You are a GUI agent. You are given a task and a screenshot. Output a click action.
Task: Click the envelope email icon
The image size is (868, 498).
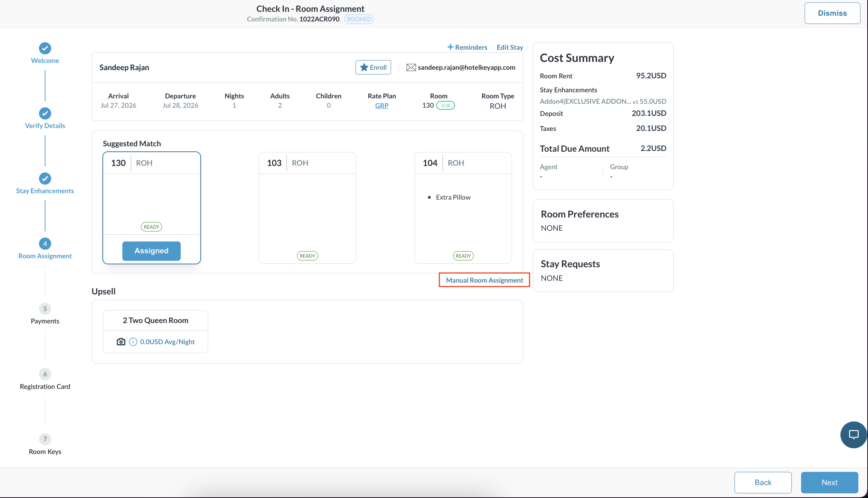coord(411,67)
